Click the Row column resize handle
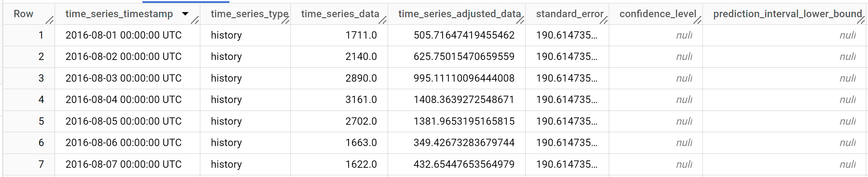 49,20
